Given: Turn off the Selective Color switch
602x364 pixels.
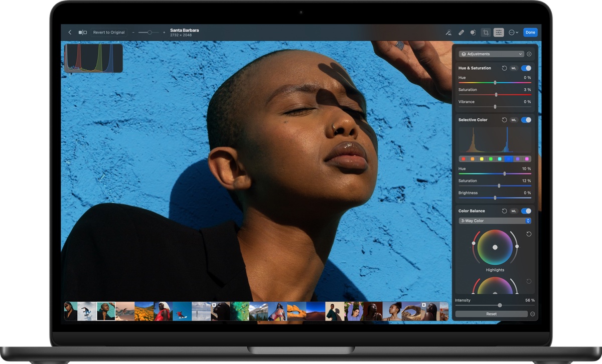Looking at the screenshot, I should 526,120.
